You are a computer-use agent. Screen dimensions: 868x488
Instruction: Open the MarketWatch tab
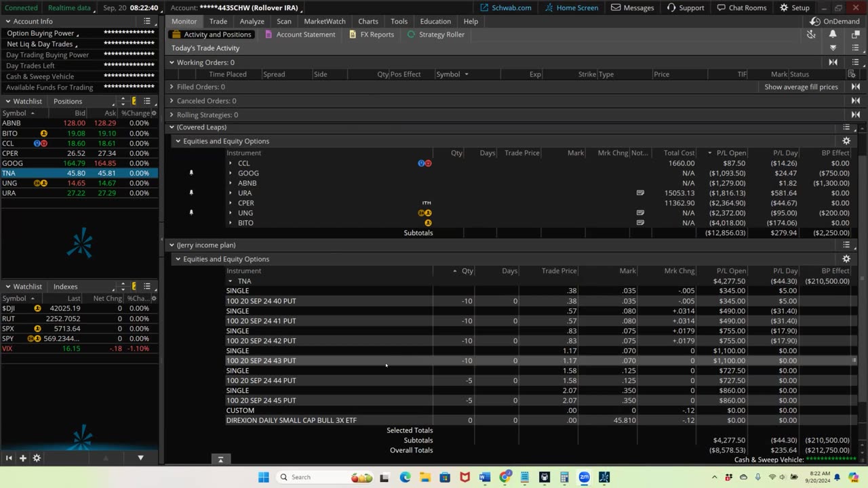[x=324, y=21]
